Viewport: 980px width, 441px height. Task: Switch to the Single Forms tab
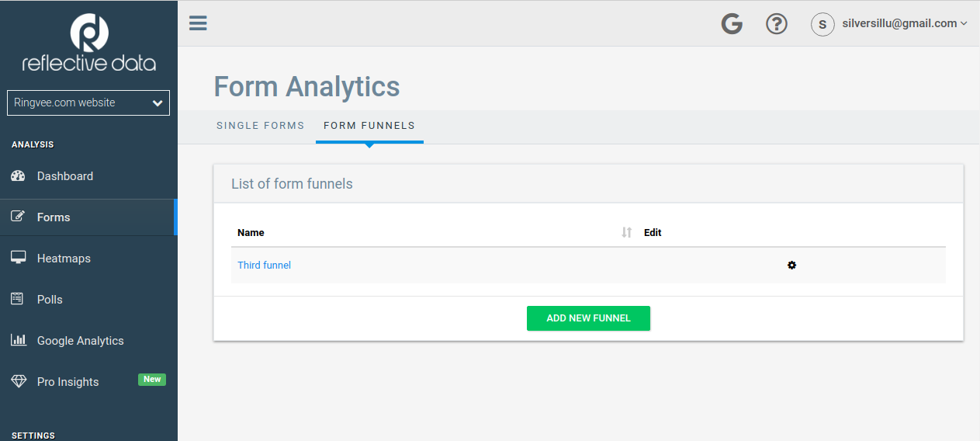click(x=261, y=125)
